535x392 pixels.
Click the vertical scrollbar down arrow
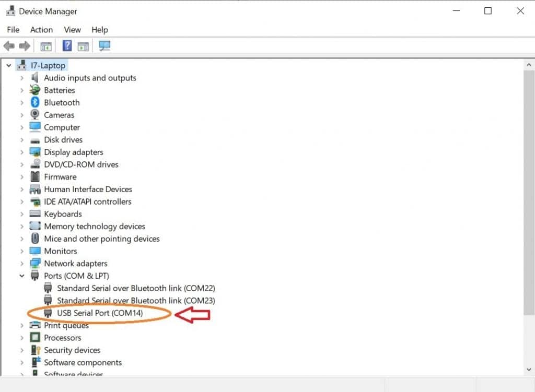click(x=529, y=370)
